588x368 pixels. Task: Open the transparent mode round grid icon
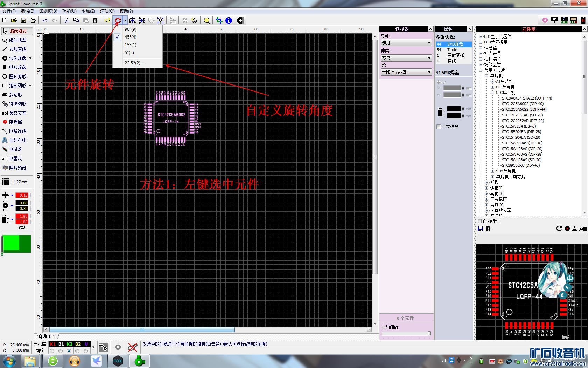241,20
